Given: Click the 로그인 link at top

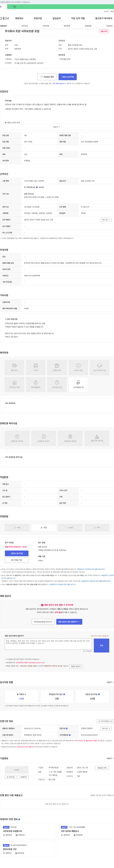Looking at the screenshot, I should click(106, 11).
